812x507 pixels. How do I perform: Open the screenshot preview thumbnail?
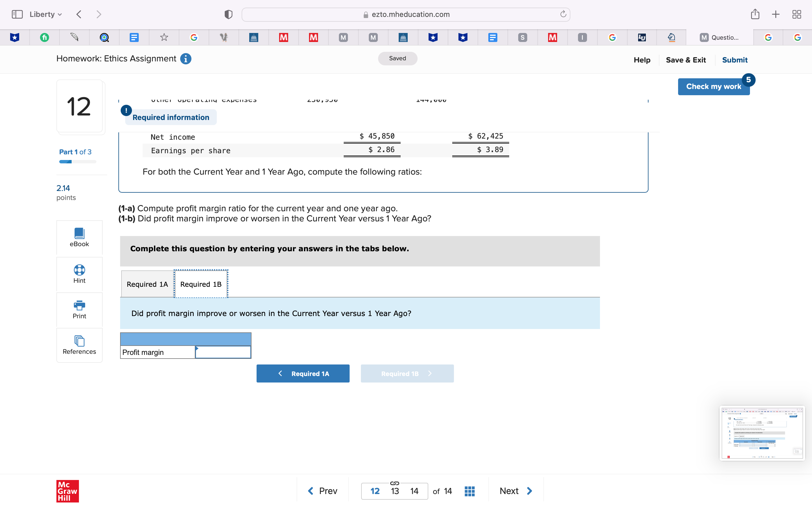click(x=762, y=433)
